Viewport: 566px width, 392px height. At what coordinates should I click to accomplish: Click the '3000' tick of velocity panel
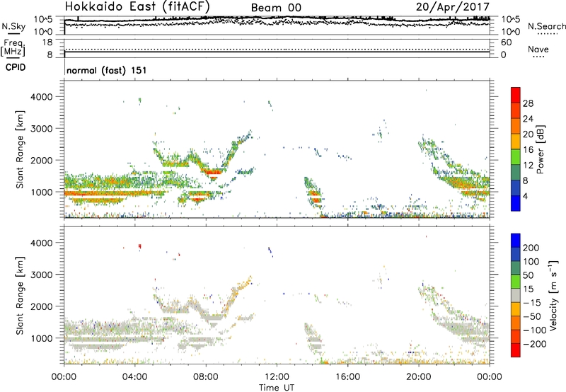(x=41, y=275)
